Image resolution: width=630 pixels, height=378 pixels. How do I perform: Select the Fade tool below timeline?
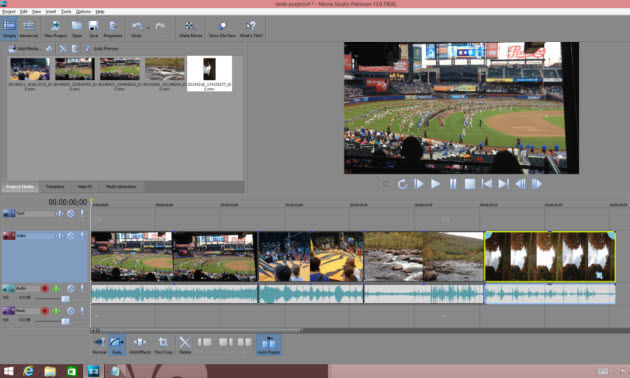(x=117, y=345)
